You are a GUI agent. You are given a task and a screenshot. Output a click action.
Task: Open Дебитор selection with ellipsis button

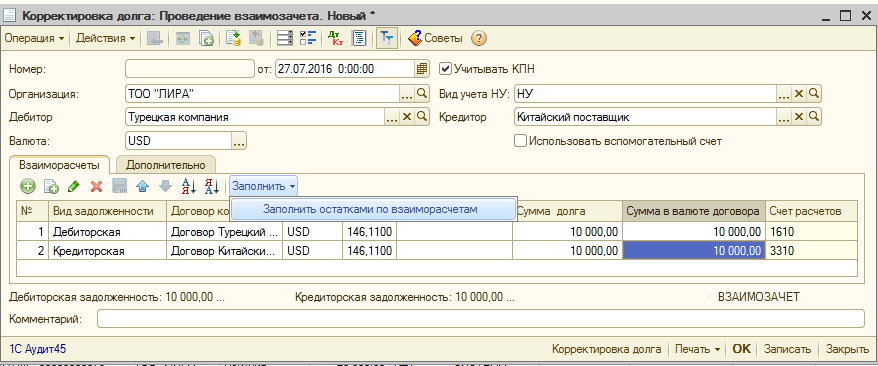[x=393, y=116]
